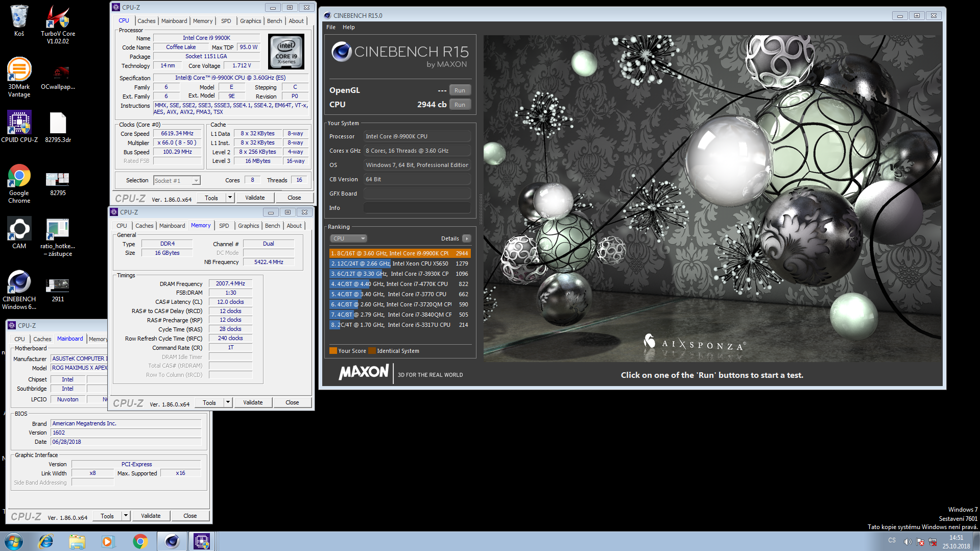Switch to Mainboard tab in top CPU-Z
980x551 pixels.
tap(174, 21)
